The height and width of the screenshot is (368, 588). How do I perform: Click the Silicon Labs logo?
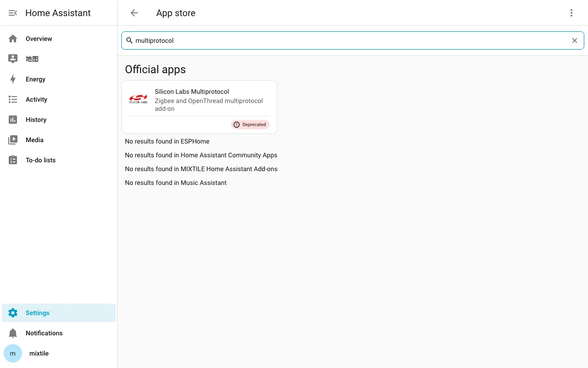click(x=138, y=99)
